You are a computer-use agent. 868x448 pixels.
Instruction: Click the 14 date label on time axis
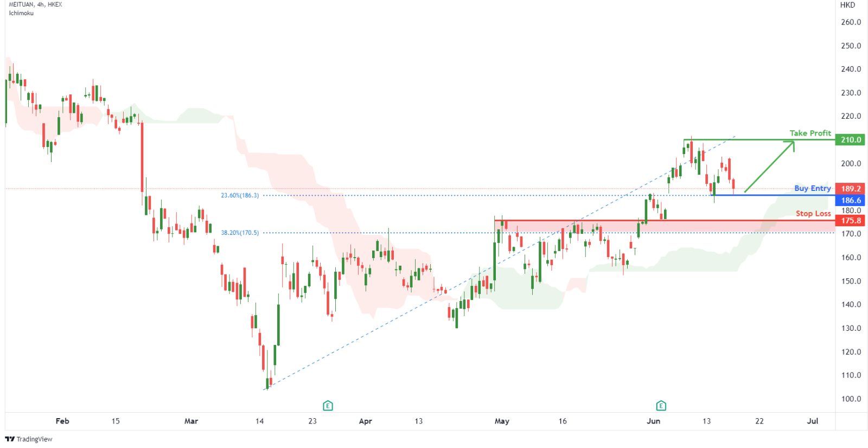pyautogui.click(x=259, y=421)
